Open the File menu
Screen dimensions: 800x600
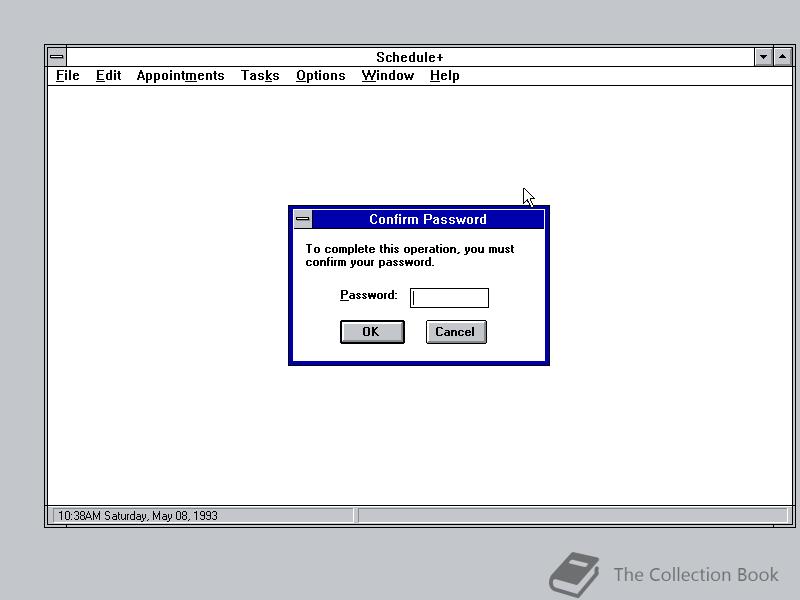[67, 76]
